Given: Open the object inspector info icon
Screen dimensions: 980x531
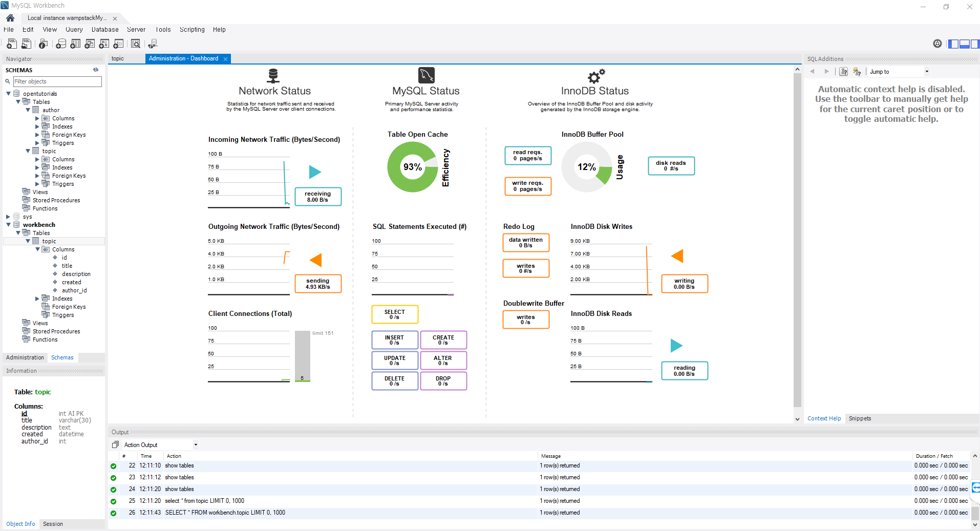Looking at the screenshot, I should coord(44,44).
